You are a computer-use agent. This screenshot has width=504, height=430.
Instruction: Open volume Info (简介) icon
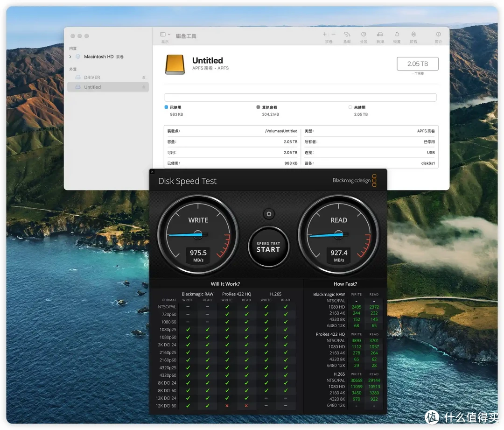[x=438, y=35]
